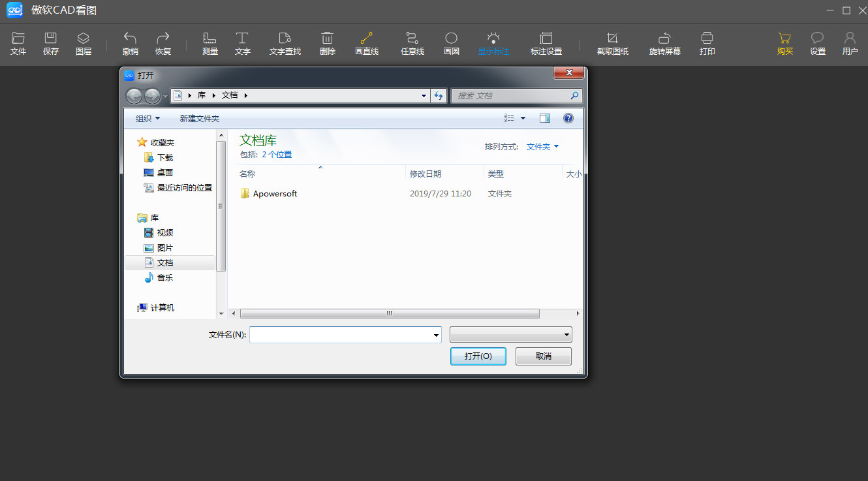
Task: Click the 傲软CAD看图 app logo
Action: 14,10
